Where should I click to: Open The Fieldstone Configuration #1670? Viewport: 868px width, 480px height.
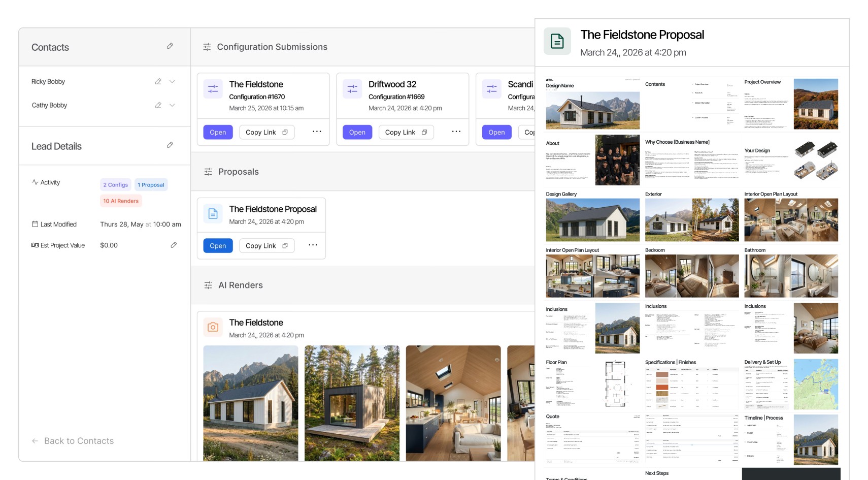point(218,132)
